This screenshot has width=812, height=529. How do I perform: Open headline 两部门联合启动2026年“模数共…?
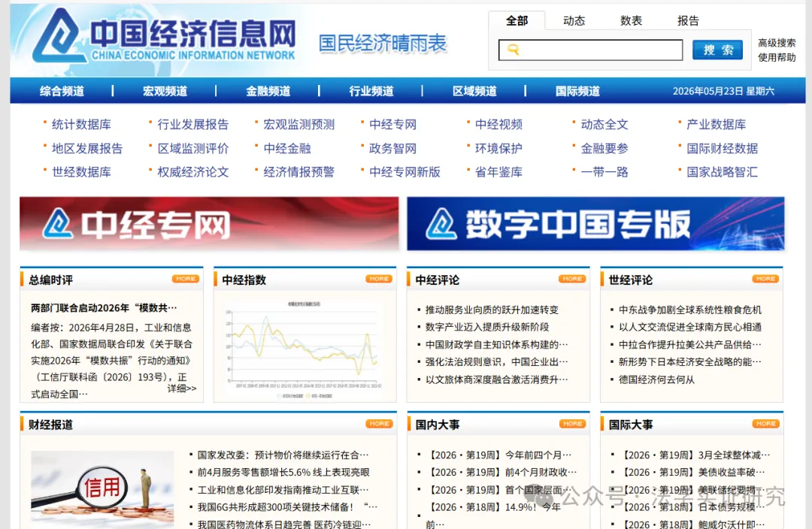(104, 308)
